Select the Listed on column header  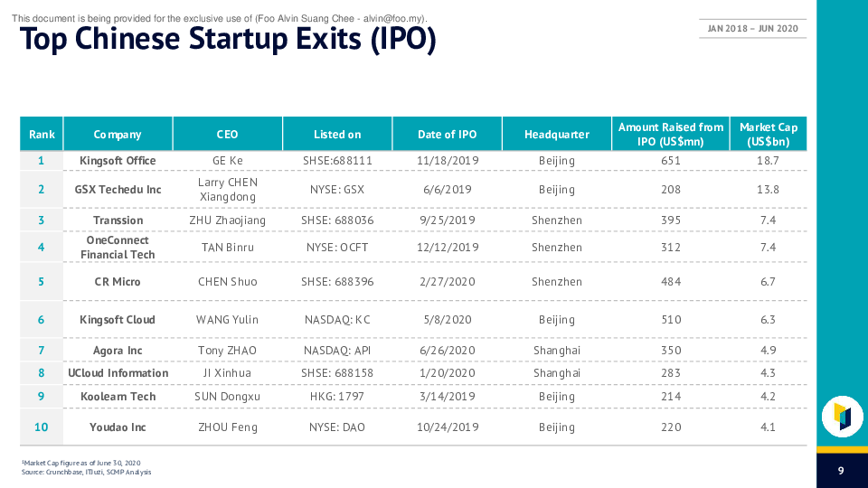tap(337, 135)
